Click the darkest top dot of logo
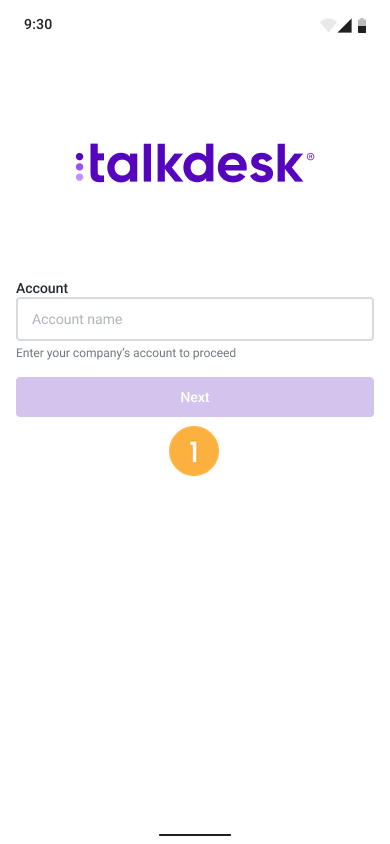Image resolution: width=390 pixels, height=844 pixels. (80, 157)
